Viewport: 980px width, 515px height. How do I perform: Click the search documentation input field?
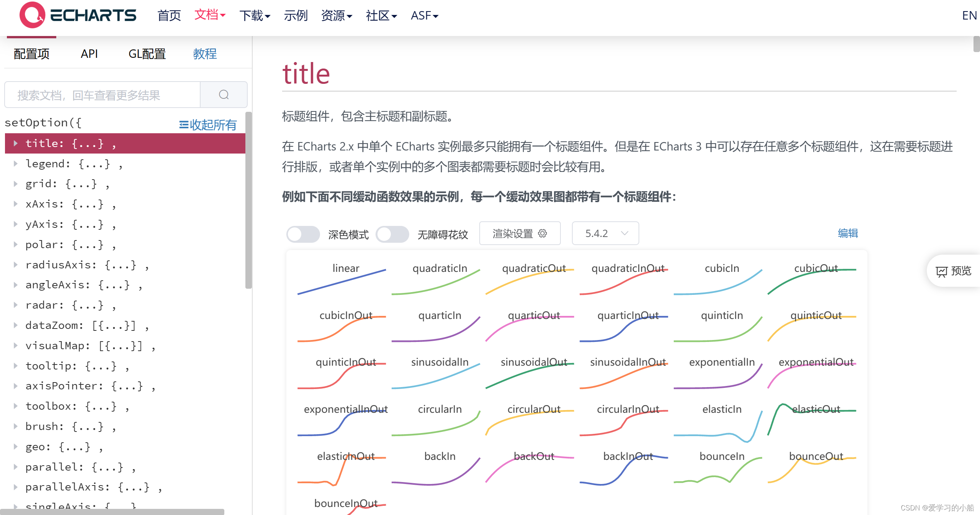pos(102,95)
